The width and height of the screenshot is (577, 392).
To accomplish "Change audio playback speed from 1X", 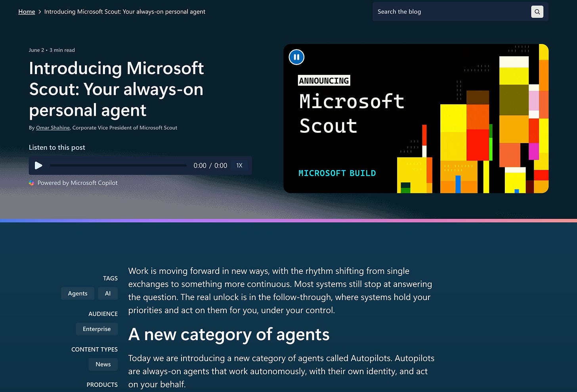I will pos(239,165).
